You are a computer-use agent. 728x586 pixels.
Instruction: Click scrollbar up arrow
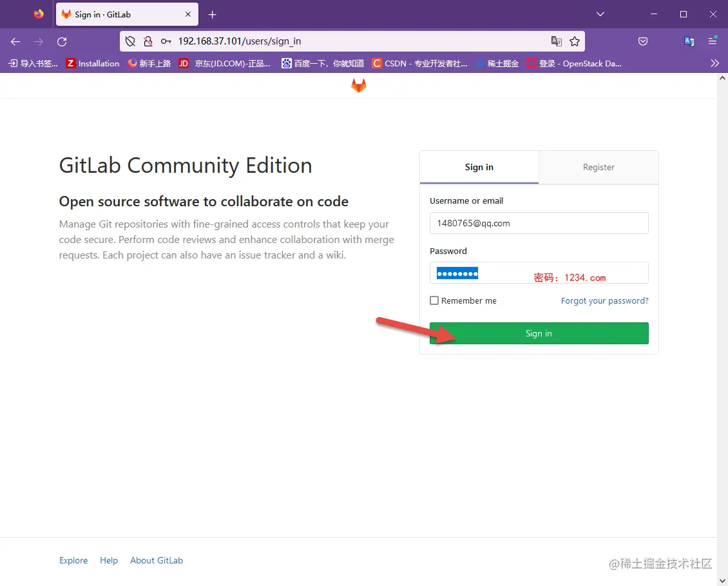click(722, 78)
